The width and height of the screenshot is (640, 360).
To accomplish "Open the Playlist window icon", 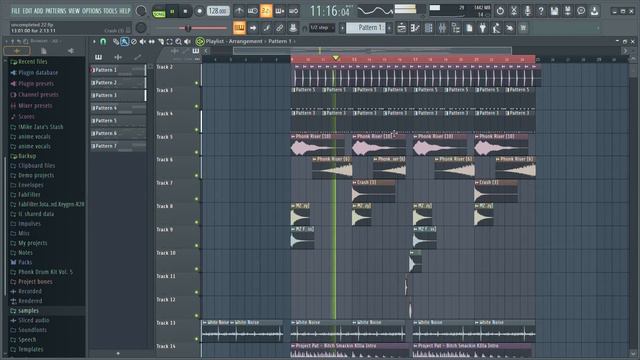I will [402, 28].
